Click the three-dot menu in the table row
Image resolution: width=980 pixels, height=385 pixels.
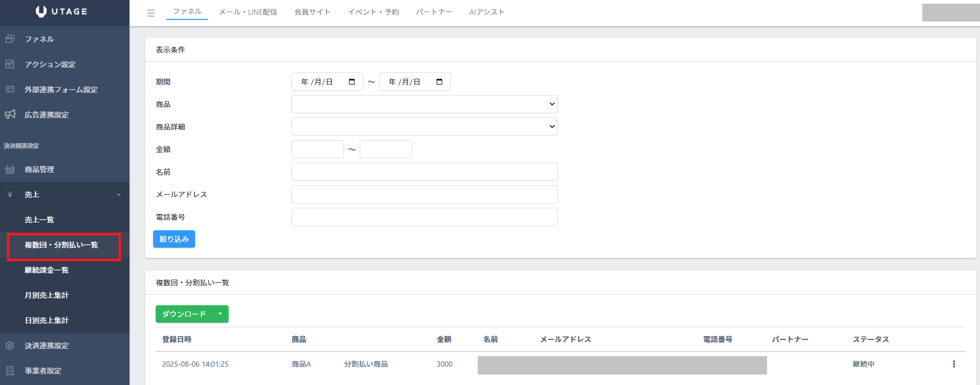[954, 364]
